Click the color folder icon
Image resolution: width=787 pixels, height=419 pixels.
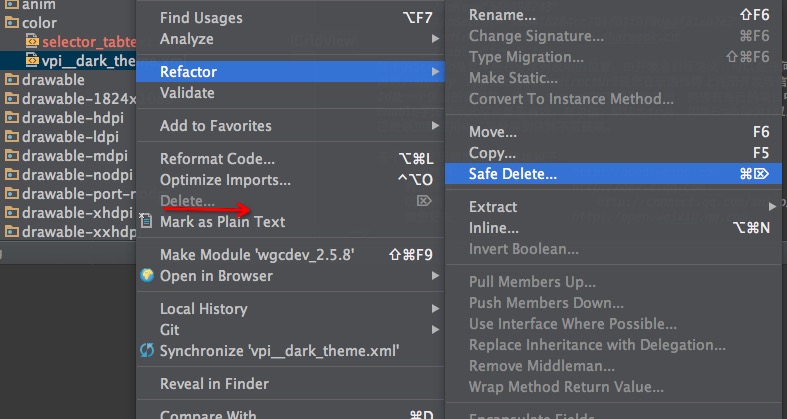click(x=12, y=23)
